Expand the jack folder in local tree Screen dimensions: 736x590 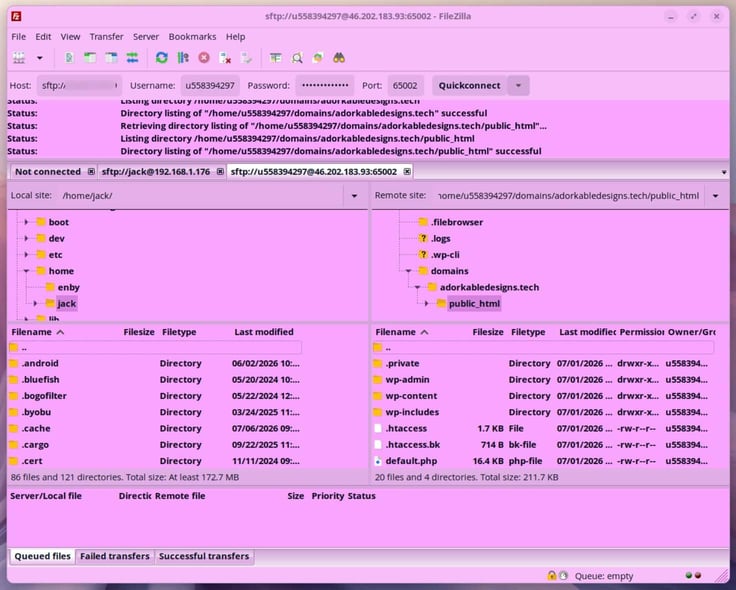(x=35, y=304)
